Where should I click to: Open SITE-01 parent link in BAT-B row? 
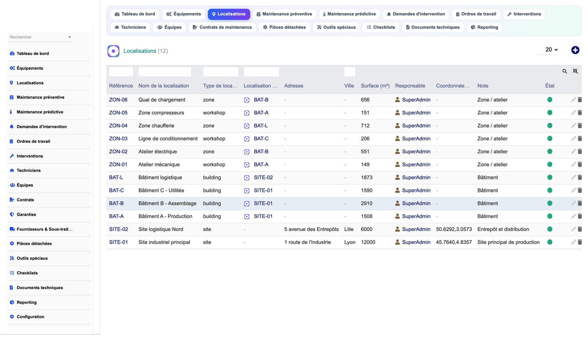coord(263,203)
